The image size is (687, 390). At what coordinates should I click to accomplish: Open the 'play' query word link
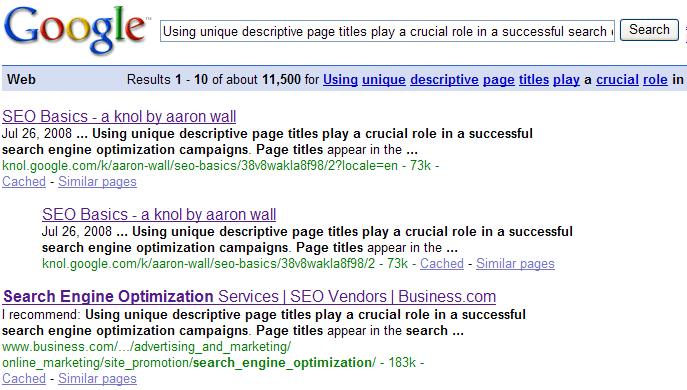(x=566, y=79)
